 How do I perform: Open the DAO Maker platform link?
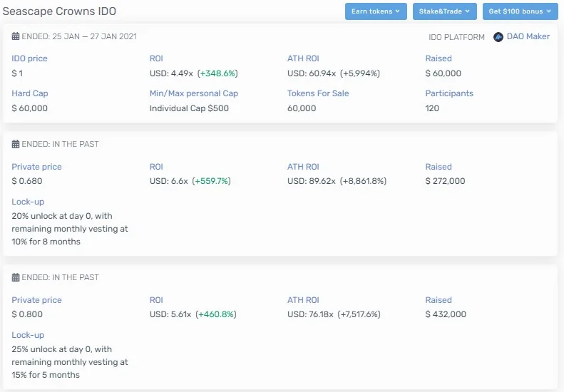528,36
